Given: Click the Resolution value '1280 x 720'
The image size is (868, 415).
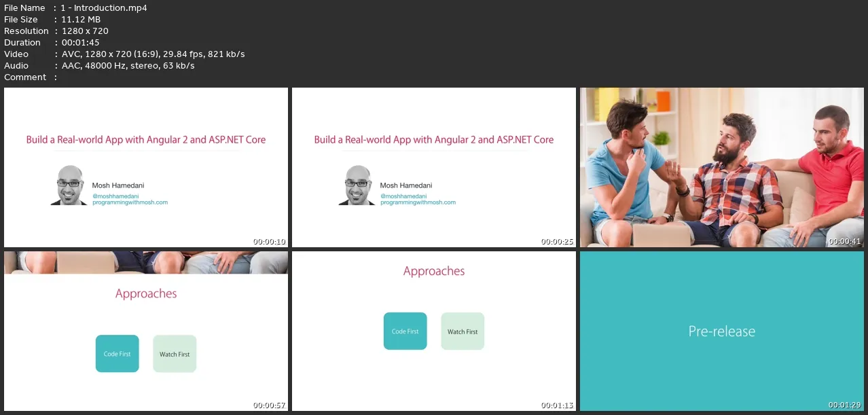Looking at the screenshot, I should [x=85, y=31].
